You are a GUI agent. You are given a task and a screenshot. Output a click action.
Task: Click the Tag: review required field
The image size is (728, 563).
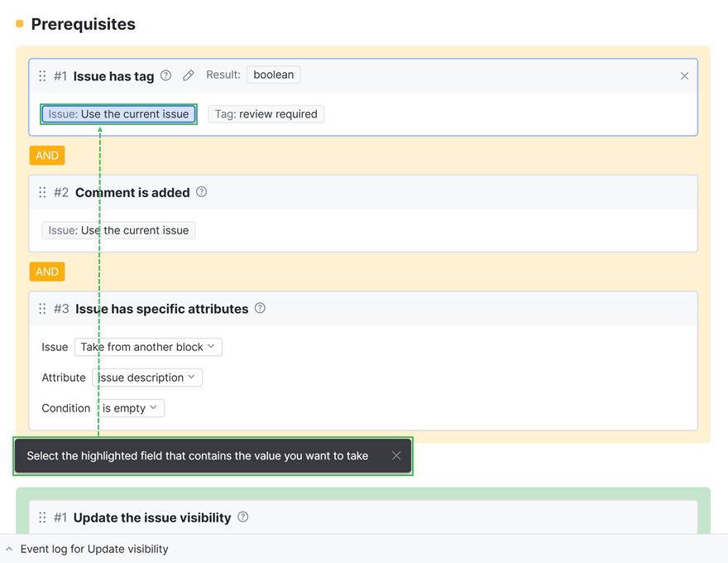266,114
